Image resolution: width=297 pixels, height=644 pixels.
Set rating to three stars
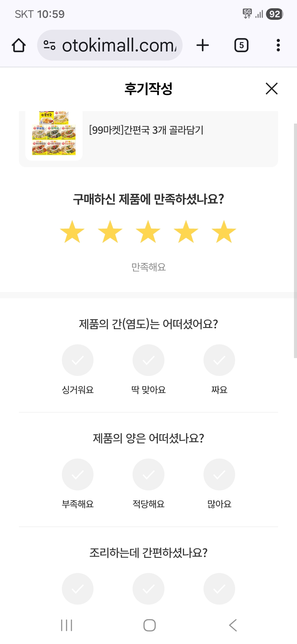[x=148, y=232]
